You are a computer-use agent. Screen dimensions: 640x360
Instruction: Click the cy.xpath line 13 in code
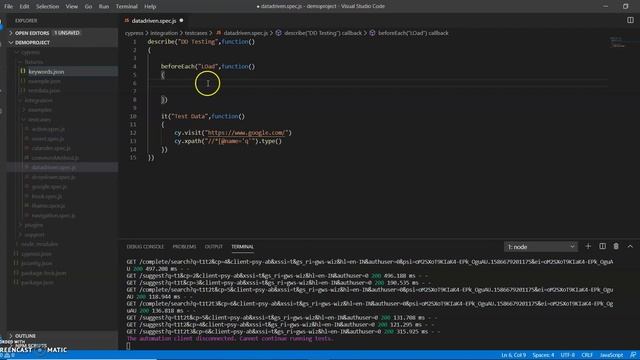tap(228, 141)
